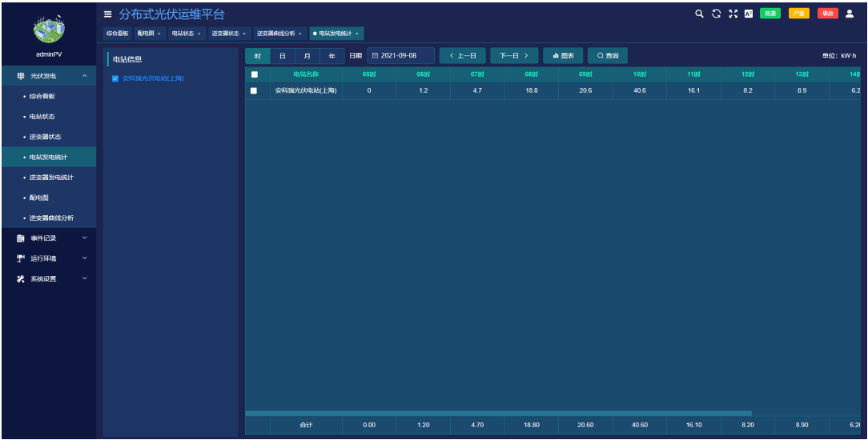Check the 安科瑞光伏电站(上海) table row checkbox
This screenshot has width=868, height=440.
(255, 90)
